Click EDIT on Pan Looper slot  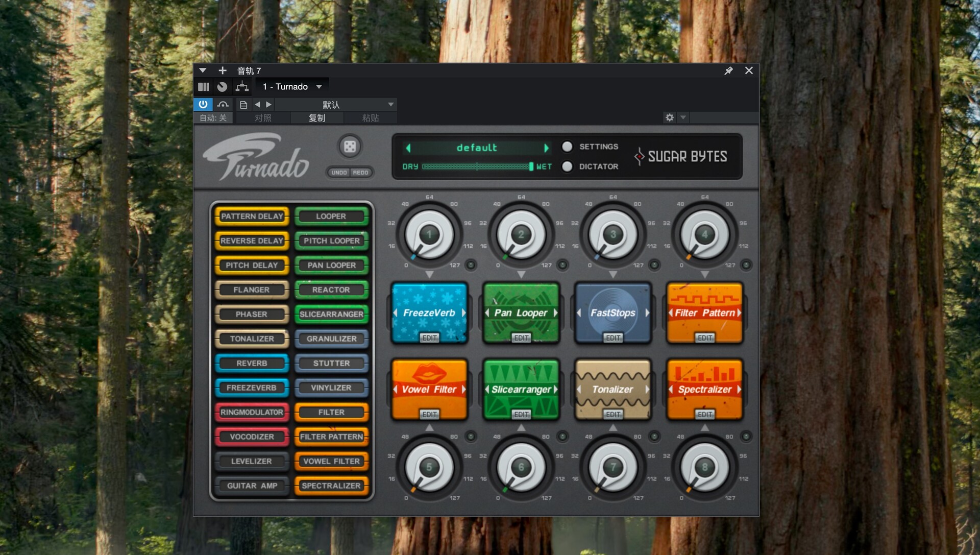[x=521, y=338]
